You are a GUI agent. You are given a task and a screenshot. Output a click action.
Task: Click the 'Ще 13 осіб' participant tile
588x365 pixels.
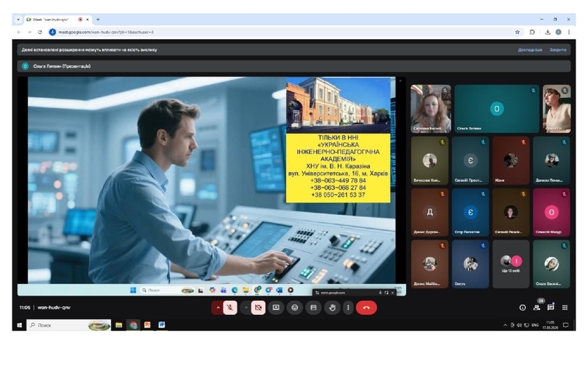pyautogui.click(x=511, y=263)
